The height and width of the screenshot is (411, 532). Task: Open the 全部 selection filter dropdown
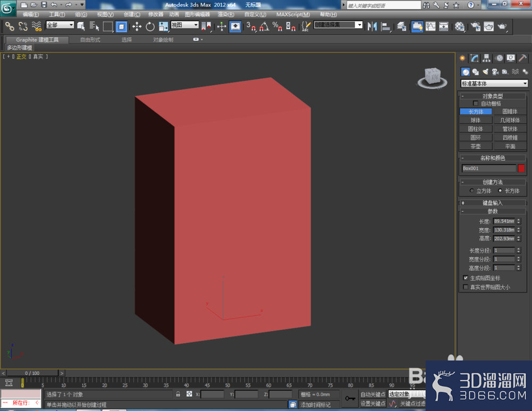point(60,25)
